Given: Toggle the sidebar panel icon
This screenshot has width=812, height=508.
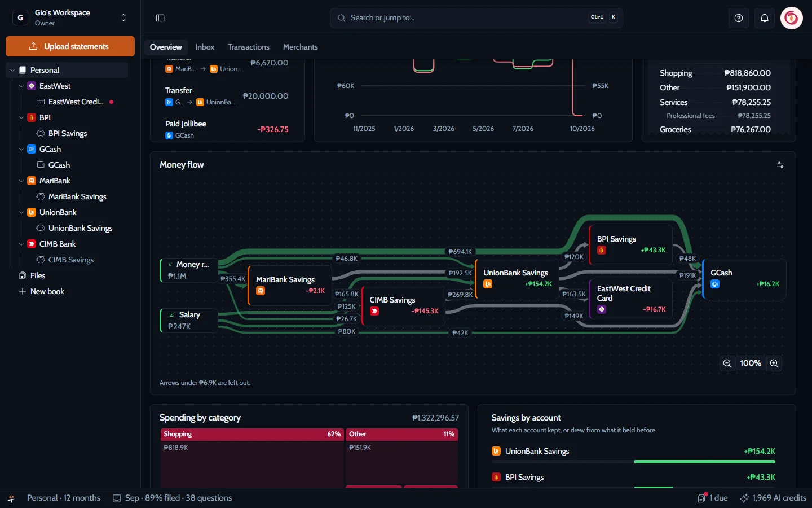Looking at the screenshot, I should 160,18.
